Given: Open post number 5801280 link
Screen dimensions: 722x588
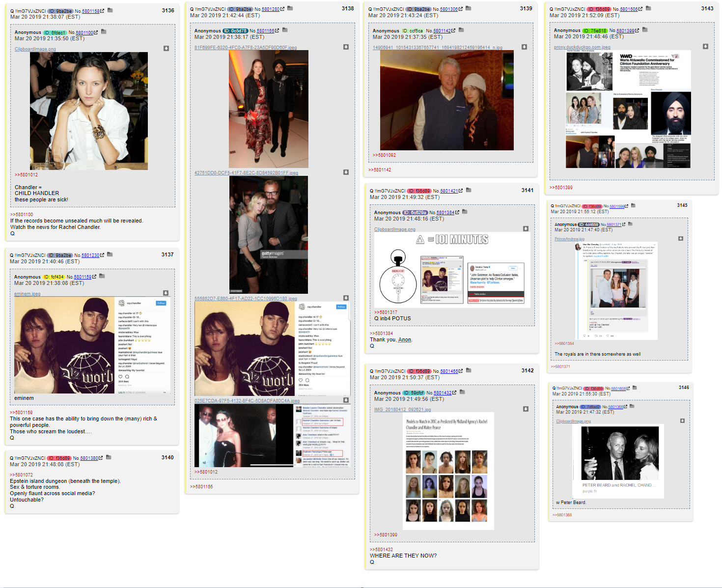Looking at the screenshot, I should pyautogui.click(x=271, y=9).
